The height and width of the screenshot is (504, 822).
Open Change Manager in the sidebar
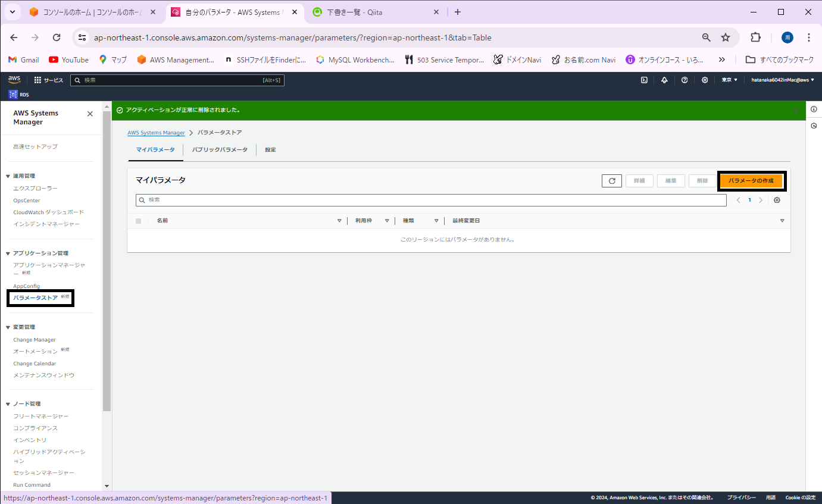[x=35, y=340]
